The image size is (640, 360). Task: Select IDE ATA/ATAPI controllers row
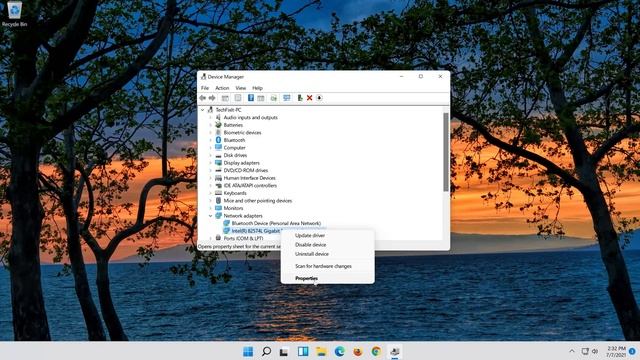(x=250, y=186)
